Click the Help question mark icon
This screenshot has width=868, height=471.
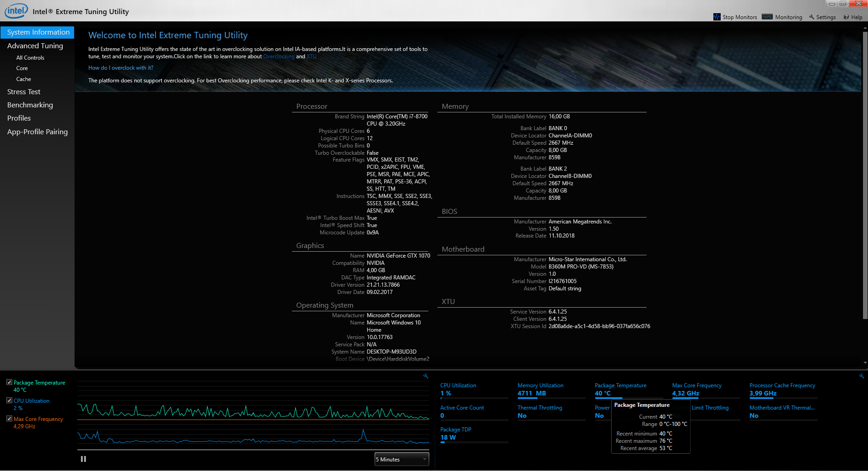tap(846, 17)
